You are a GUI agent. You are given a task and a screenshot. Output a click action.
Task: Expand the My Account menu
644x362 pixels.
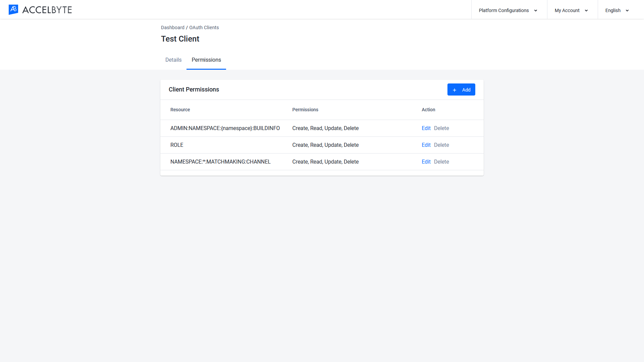pyautogui.click(x=572, y=10)
